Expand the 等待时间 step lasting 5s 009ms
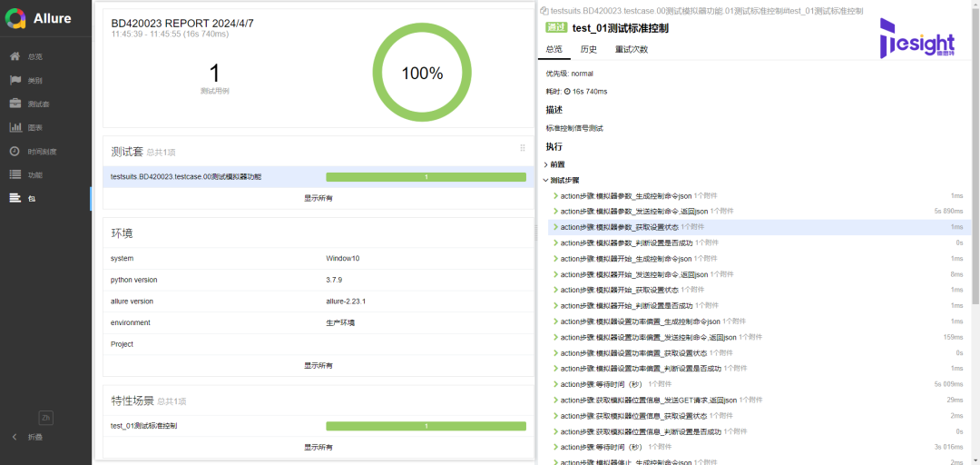The image size is (980, 465). coord(758,384)
